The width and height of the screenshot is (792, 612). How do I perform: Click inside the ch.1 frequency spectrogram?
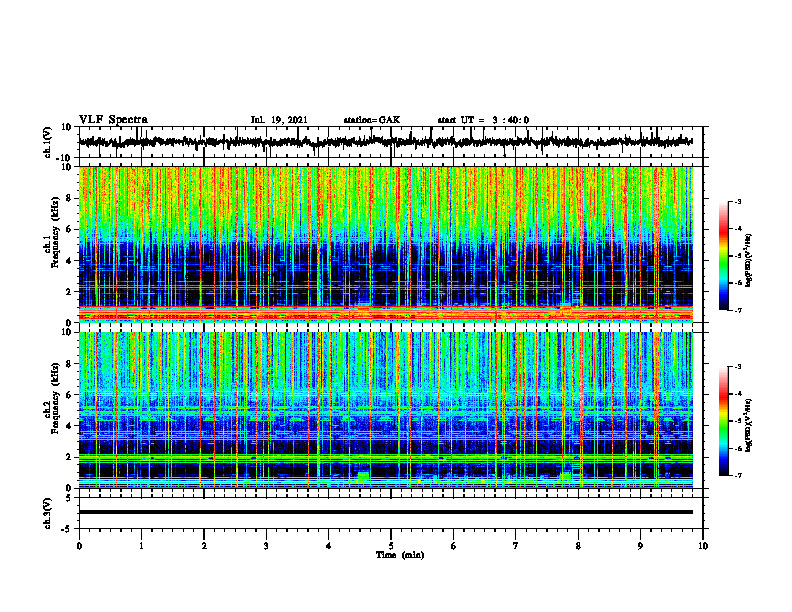click(386, 244)
